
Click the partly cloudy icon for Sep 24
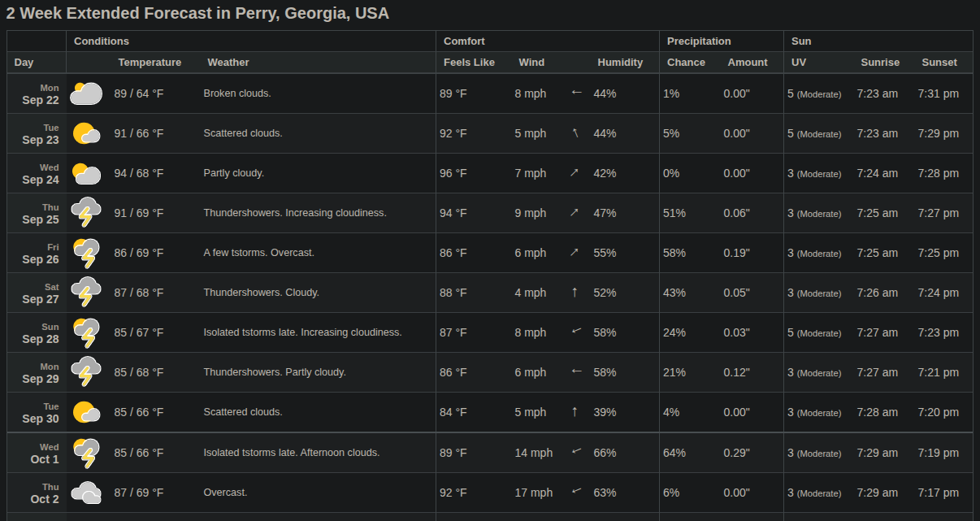86,173
